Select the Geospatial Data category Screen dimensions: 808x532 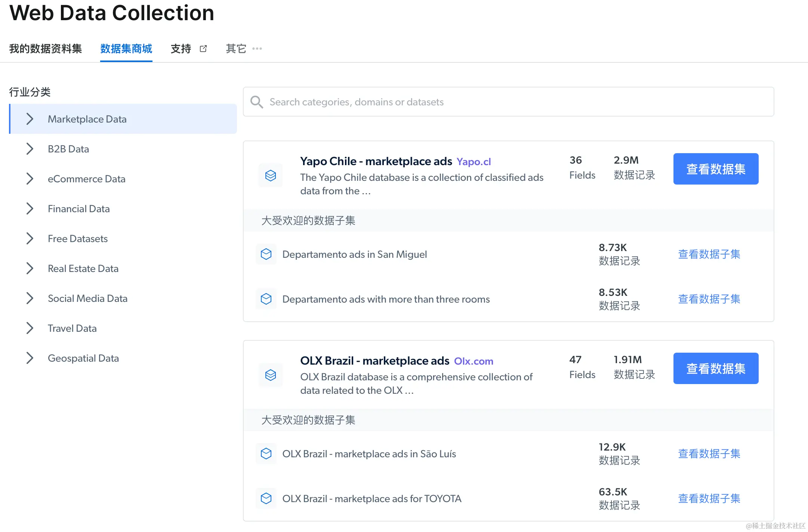83,358
